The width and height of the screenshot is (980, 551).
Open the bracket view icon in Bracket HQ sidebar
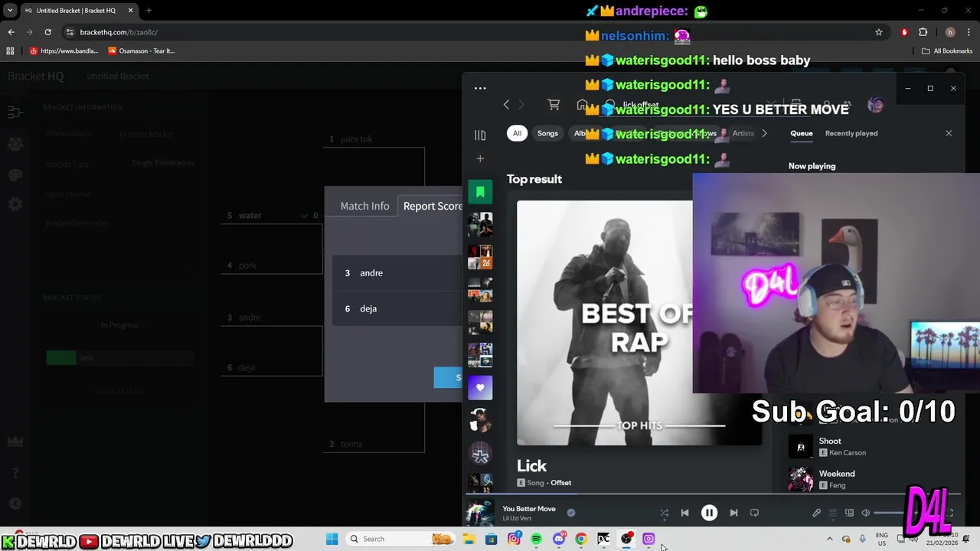15,112
